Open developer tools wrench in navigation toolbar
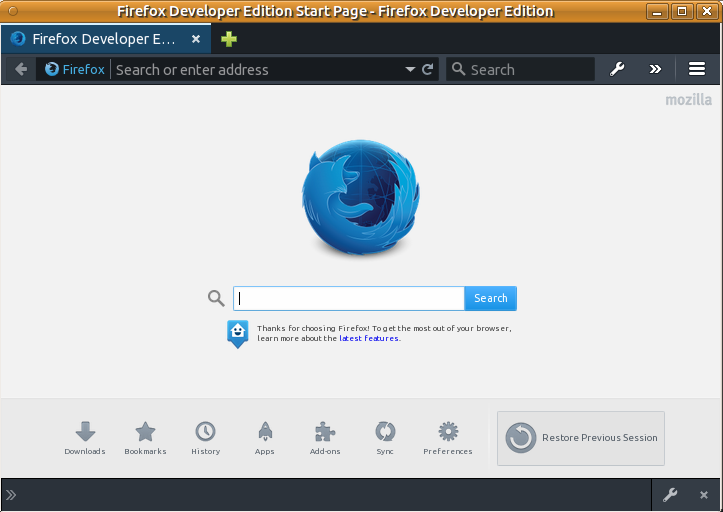Viewport: 723px width, 512px height. pyautogui.click(x=617, y=69)
